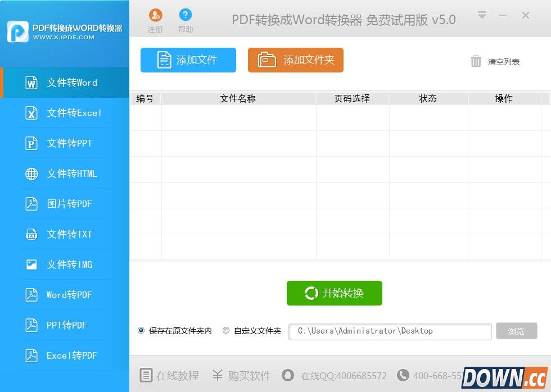Click the output folder path field
The width and height of the screenshot is (551, 392).
click(x=390, y=331)
